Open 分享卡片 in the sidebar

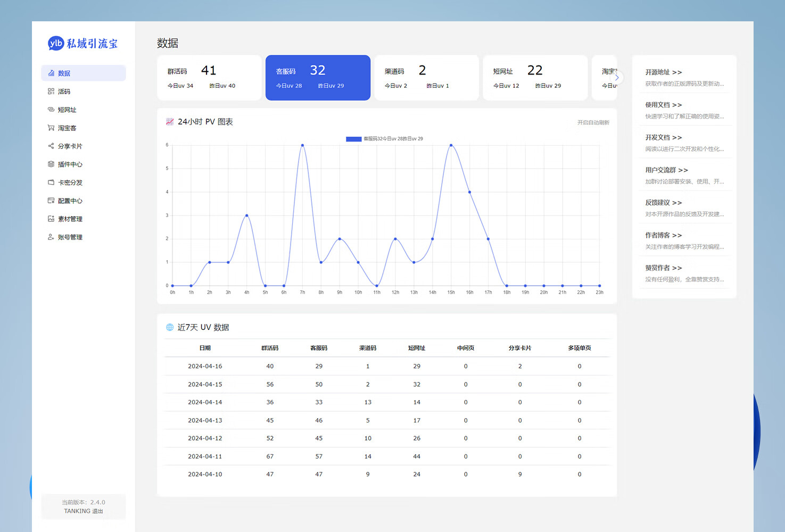(x=70, y=146)
